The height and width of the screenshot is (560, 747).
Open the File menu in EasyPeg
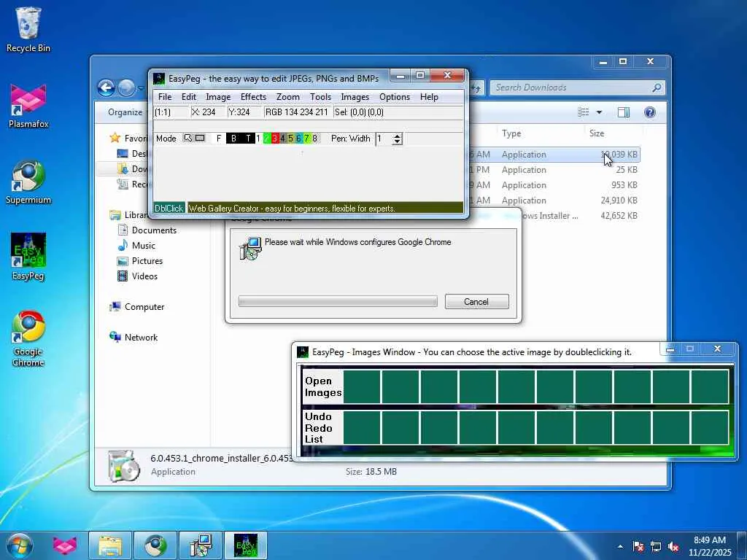point(165,97)
